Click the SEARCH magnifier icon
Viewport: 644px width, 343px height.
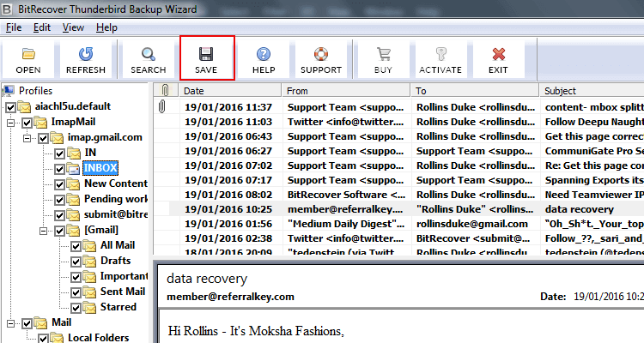click(x=149, y=54)
